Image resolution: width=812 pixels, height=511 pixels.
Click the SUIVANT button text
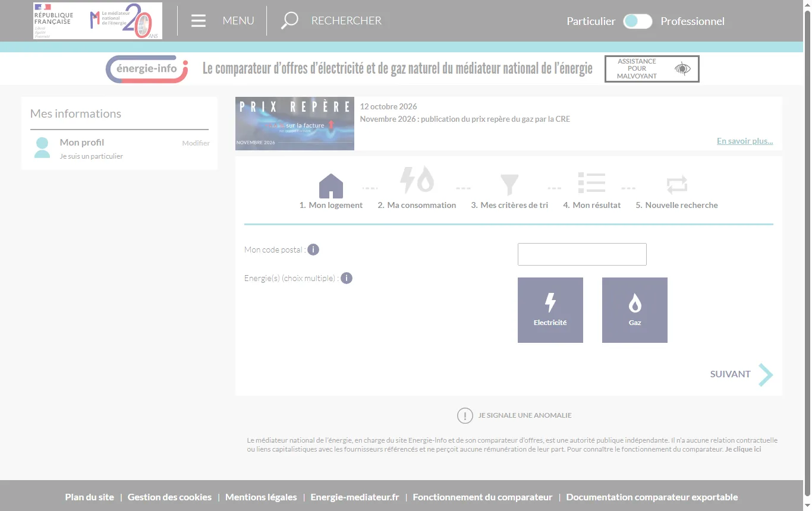click(731, 374)
